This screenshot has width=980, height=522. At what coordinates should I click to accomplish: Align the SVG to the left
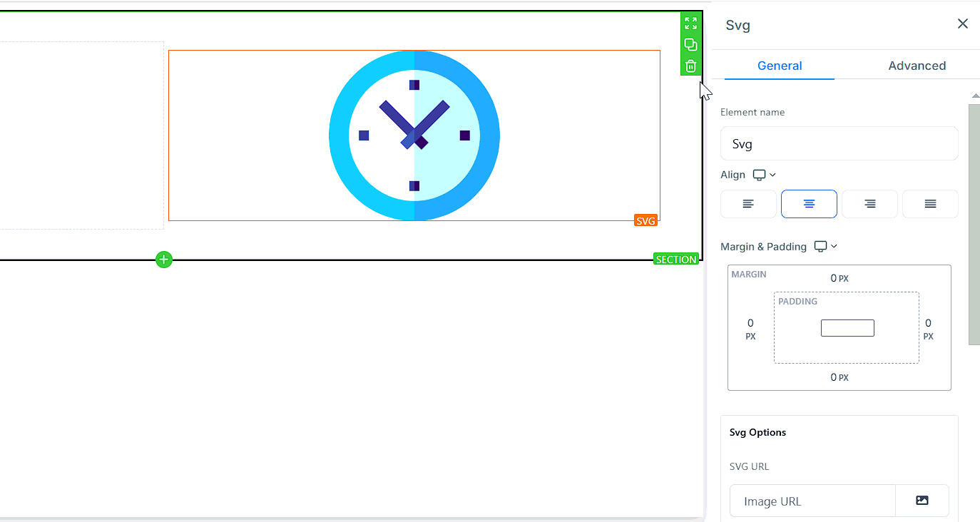click(748, 204)
